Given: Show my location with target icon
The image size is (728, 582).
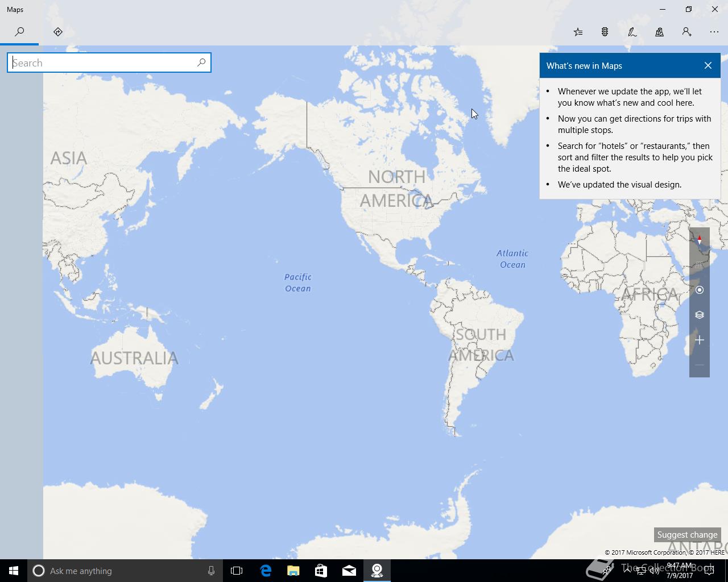Looking at the screenshot, I should pyautogui.click(x=700, y=290).
